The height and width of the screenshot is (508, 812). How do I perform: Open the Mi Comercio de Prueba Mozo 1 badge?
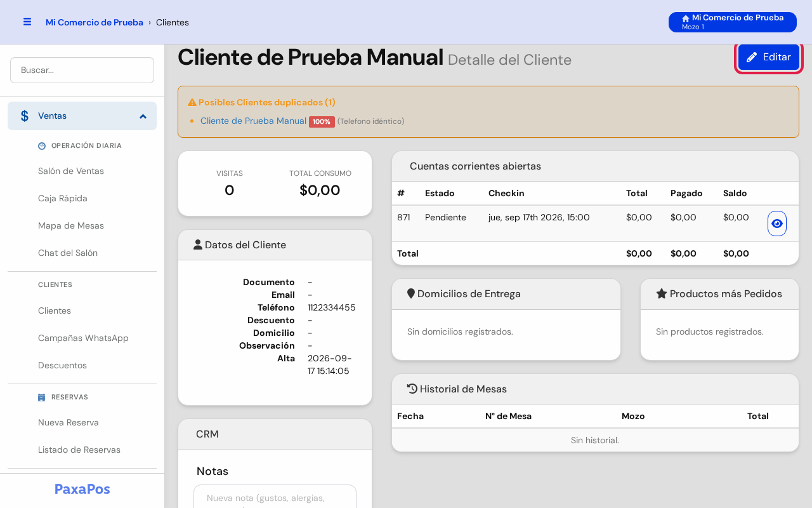733,22
